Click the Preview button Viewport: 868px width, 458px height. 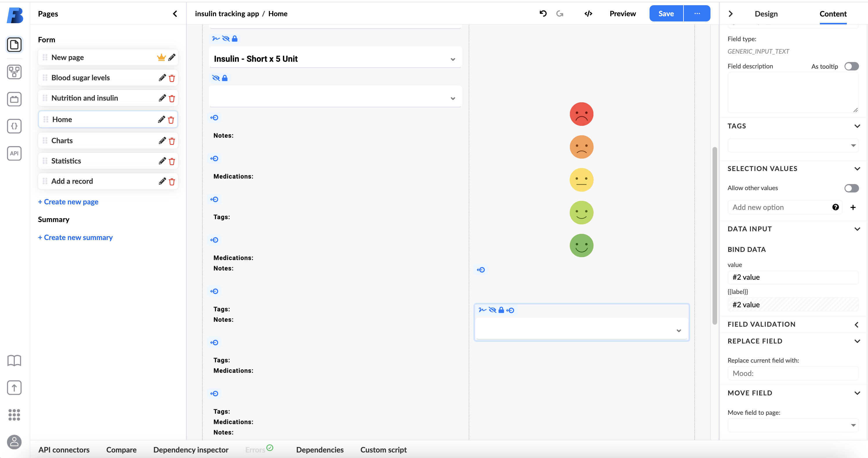click(x=622, y=13)
